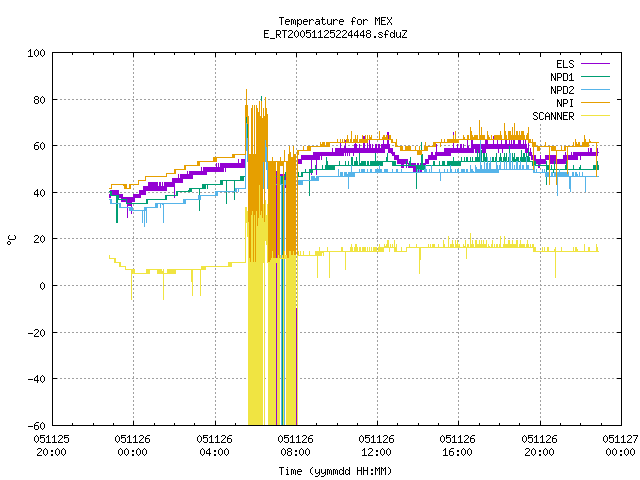
Task: Click the y-axis value 0
Action: tap(42, 286)
